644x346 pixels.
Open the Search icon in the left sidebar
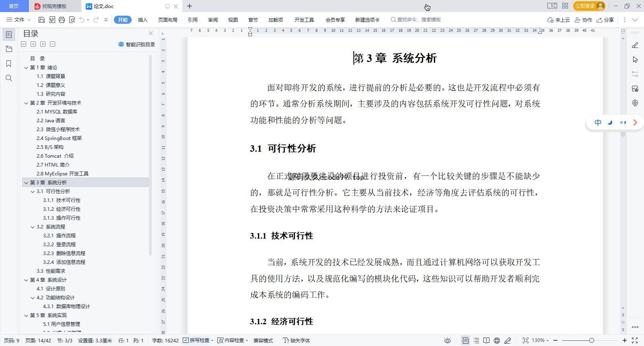coord(9,78)
